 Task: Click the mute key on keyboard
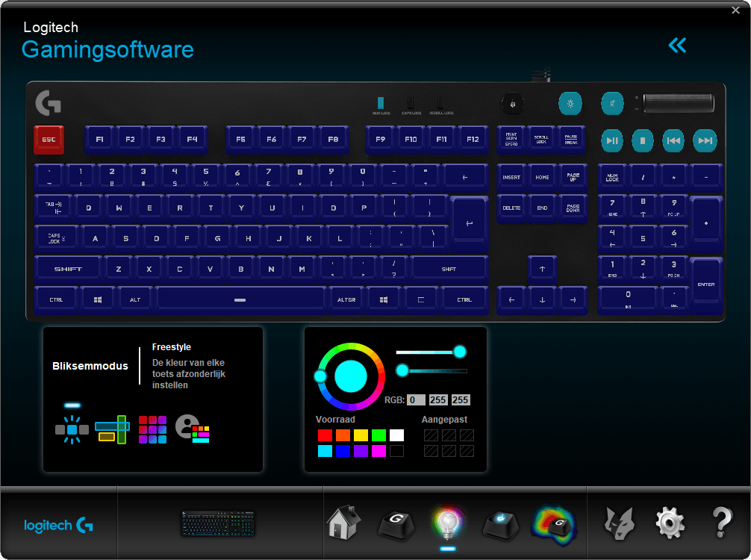click(612, 104)
